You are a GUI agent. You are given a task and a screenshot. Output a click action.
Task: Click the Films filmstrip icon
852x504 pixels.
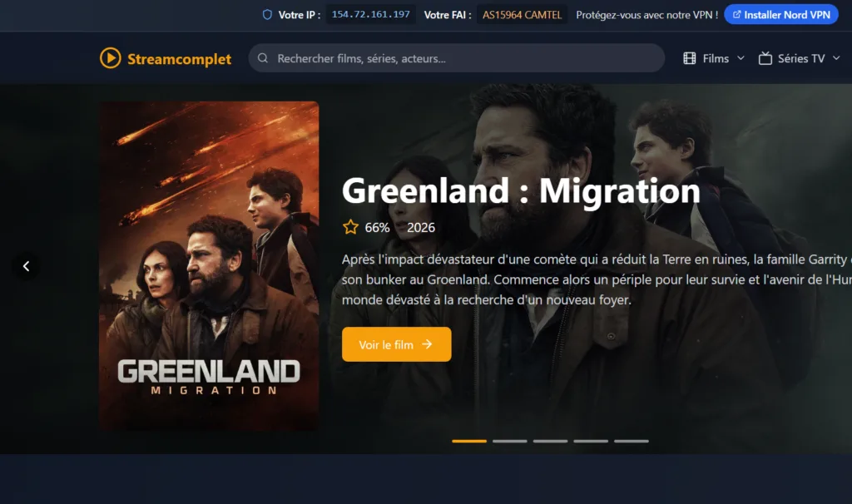690,58
